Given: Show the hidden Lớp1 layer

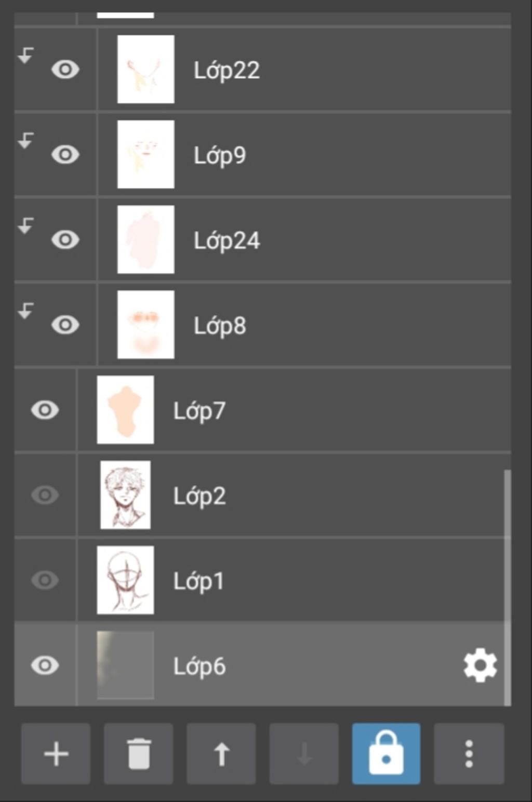Looking at the screenshot, I should coord(45,580).
